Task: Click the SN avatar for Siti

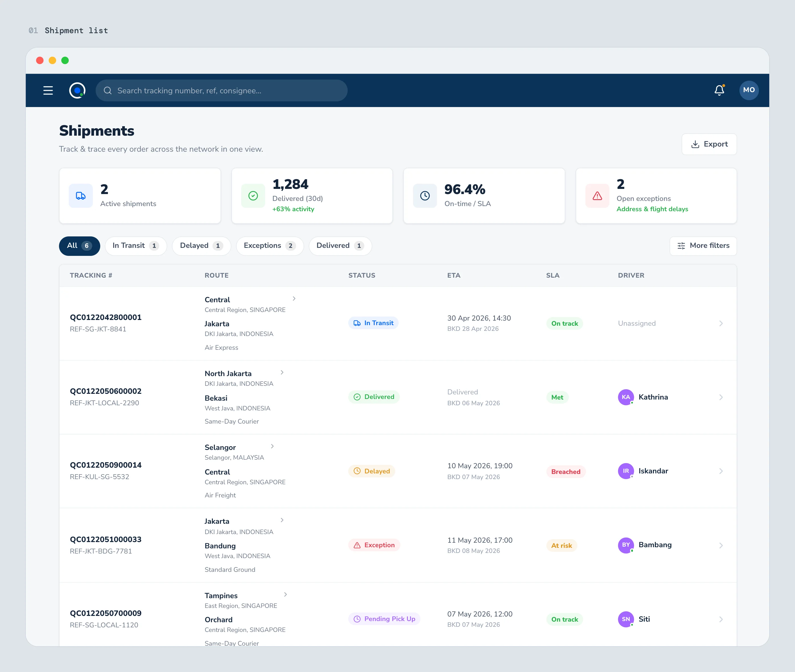Action: tap(626, 619)
